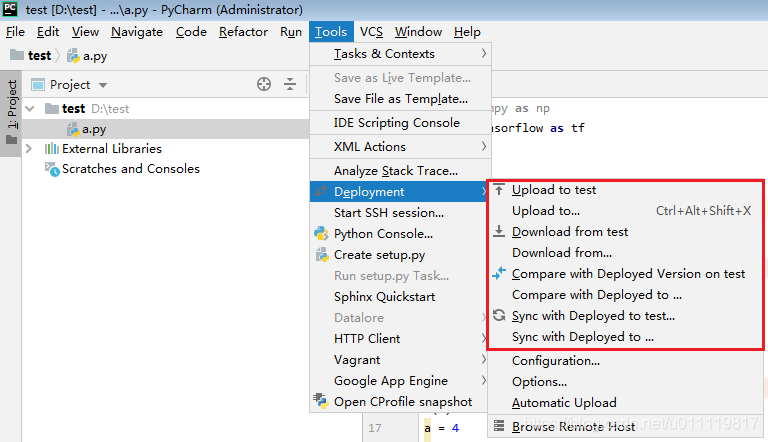The height and width of the screenshot is (442, 768).
Task: Select a.py in the project tree
Action: (x=166, y=129)
